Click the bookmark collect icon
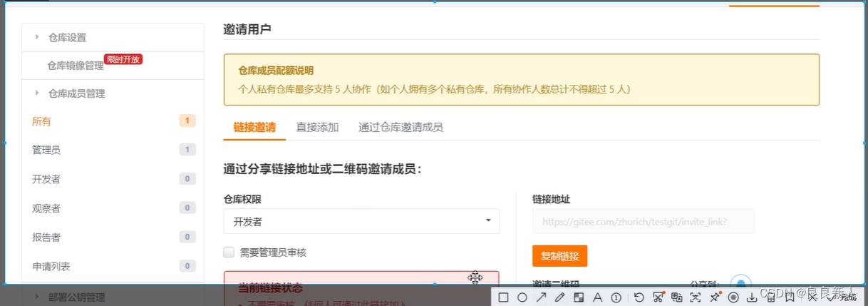 click(x=790, y=297)
